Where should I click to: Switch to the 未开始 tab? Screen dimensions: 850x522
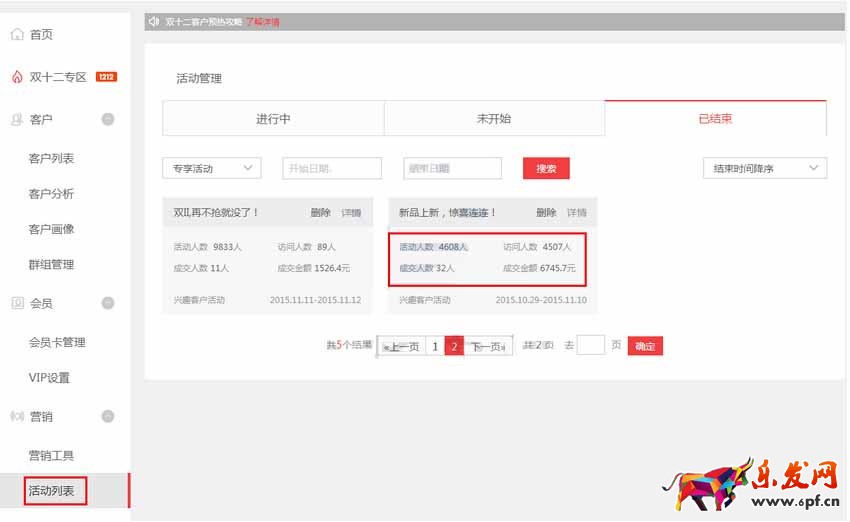[x=494, y=119]
